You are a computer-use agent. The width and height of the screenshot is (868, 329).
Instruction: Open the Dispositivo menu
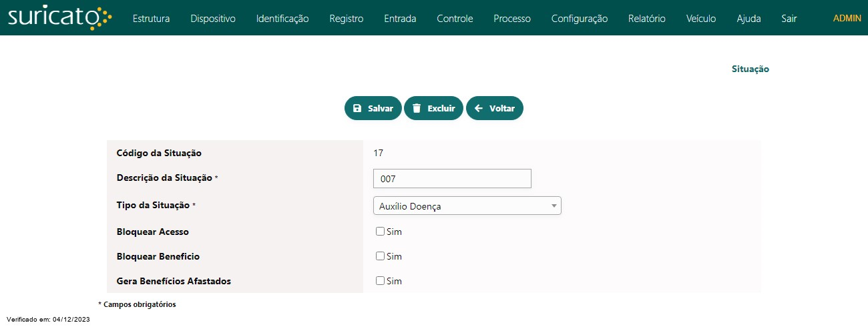[x=213, y=19]
